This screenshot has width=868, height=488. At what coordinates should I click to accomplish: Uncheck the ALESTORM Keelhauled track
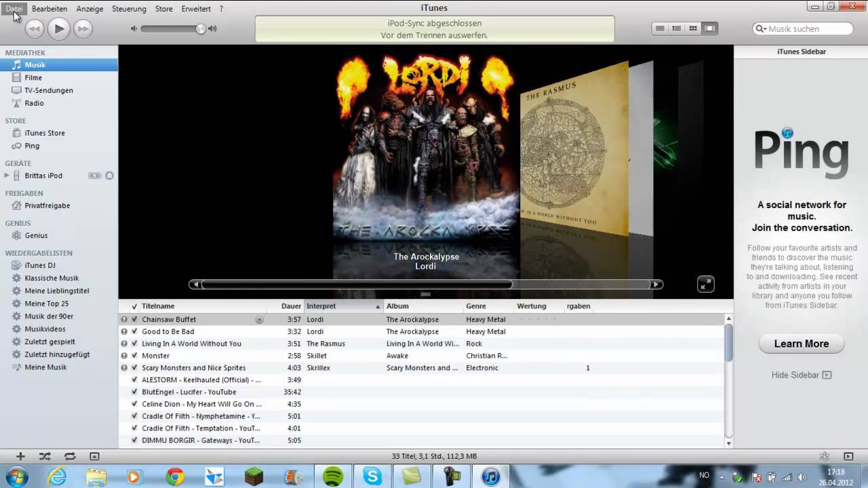point(134,380)
